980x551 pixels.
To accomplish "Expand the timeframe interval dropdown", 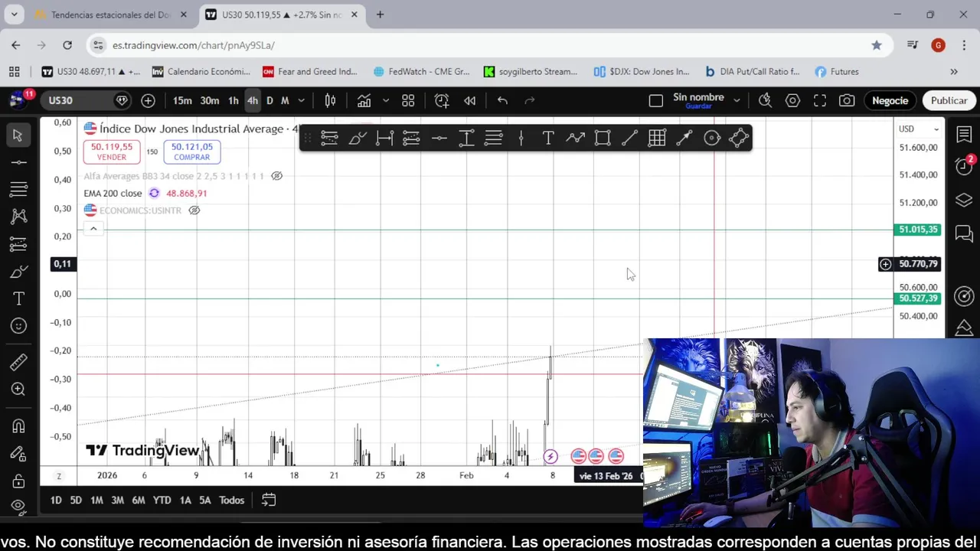I will tap(301, 100).
